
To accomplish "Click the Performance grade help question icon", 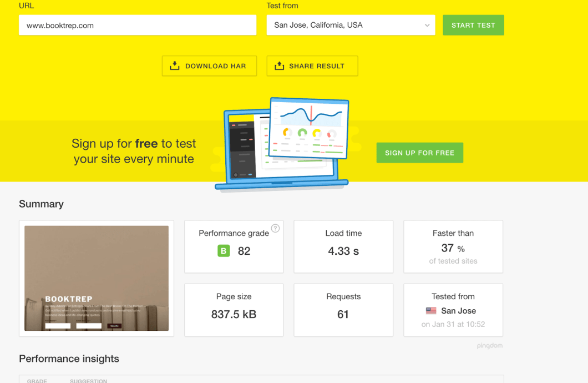I will pos(275,228).
